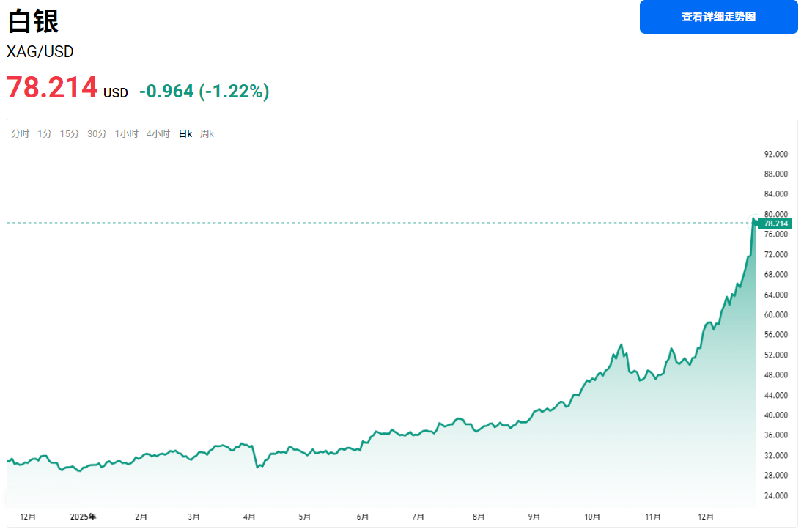Click the 12月 label at the chart start
This screenshot has height=532, width=804.
pyautogui.click(x=29, y=516)
